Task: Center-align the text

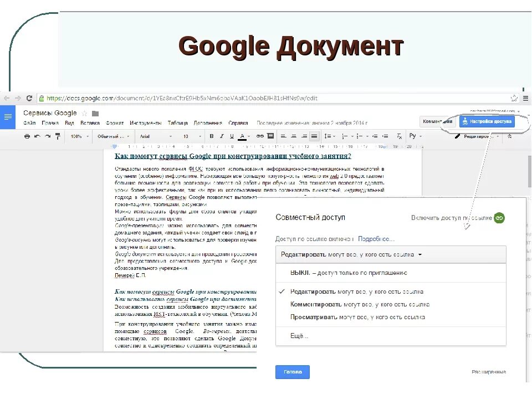Action: 294,136
